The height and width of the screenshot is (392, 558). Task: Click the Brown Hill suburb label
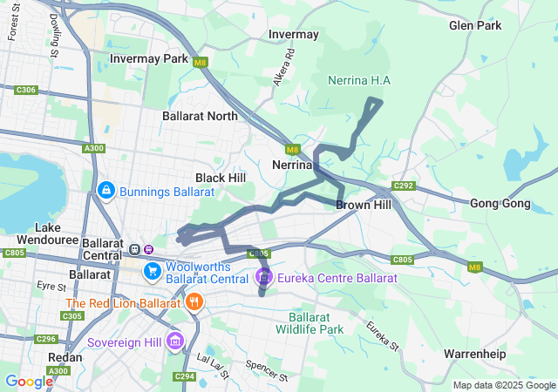[364, 205]
